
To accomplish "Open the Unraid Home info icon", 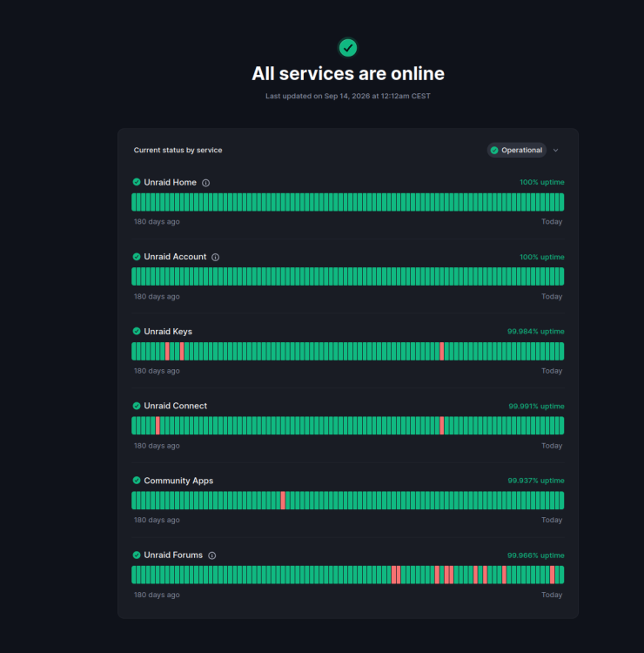I will coord(205,183).
